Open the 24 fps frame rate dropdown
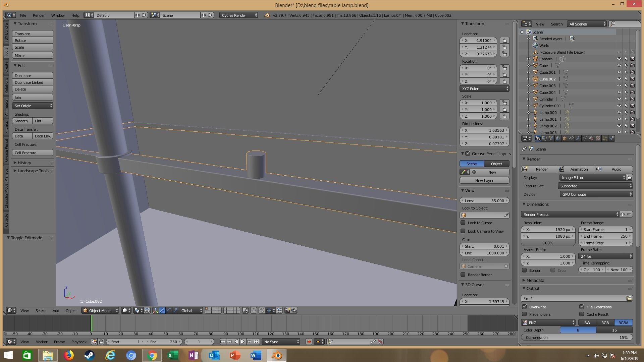The height and width of the screenshot is (362, 644). click(605, 256)
